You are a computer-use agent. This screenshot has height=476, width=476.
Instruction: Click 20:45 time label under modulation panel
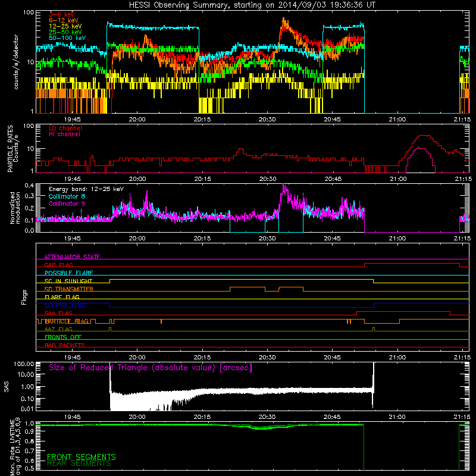coord(332,239)
